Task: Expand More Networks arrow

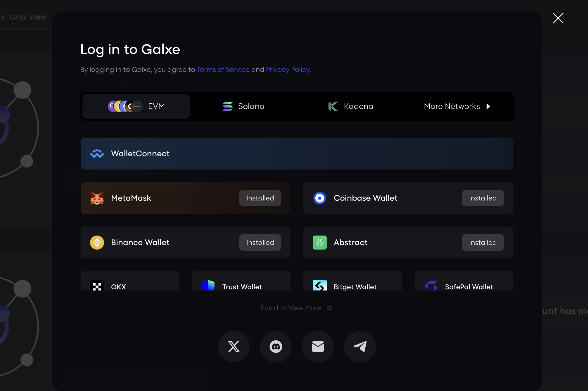Action: [488, 106]
